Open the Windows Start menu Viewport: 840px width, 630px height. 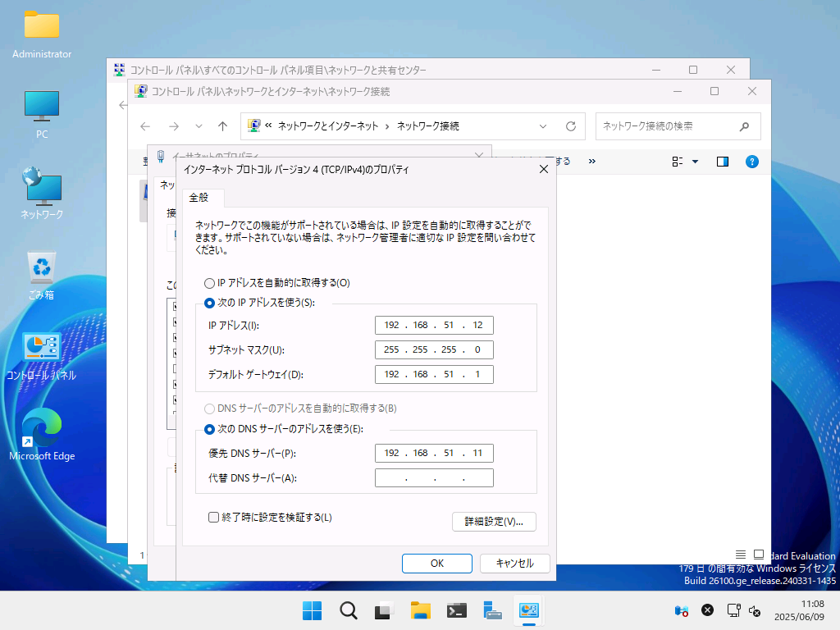pyautogui.click(x=313, y=610)
